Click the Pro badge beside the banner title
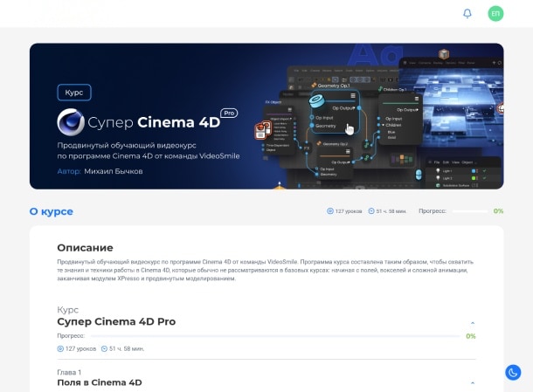 click(x=229, y=113)
